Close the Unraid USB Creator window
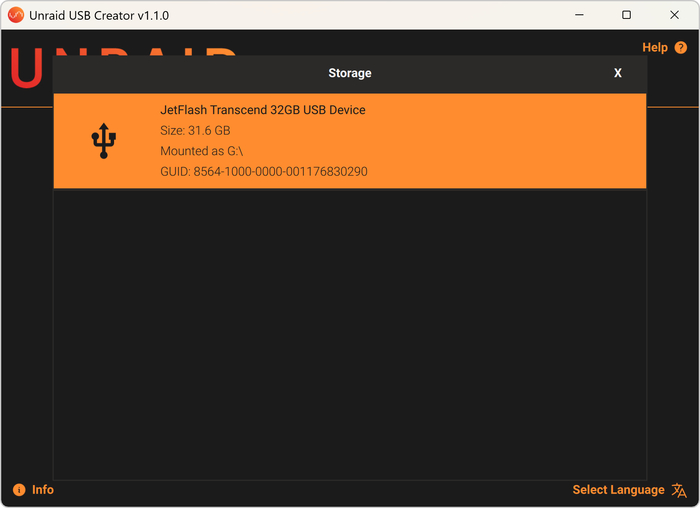This screenshot has width=700, height=508. click(673, 15)
